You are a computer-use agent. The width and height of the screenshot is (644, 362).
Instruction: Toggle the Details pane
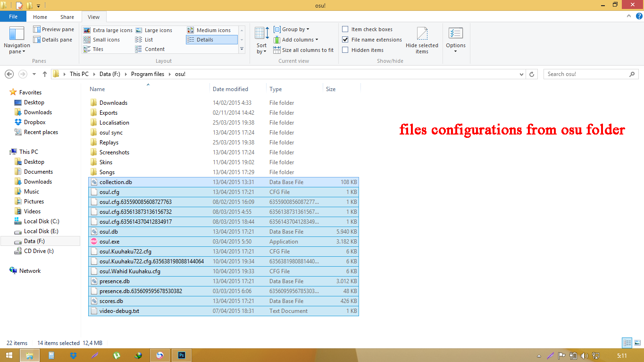(x=52, y=40)
